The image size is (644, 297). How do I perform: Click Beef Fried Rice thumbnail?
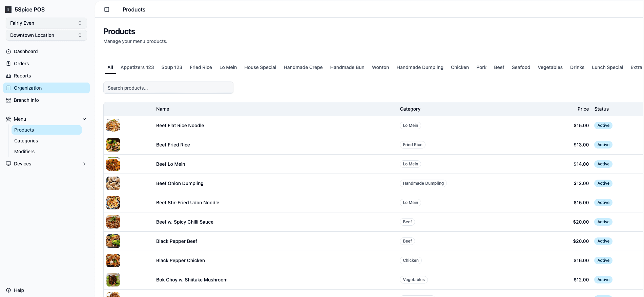[113, 145]
